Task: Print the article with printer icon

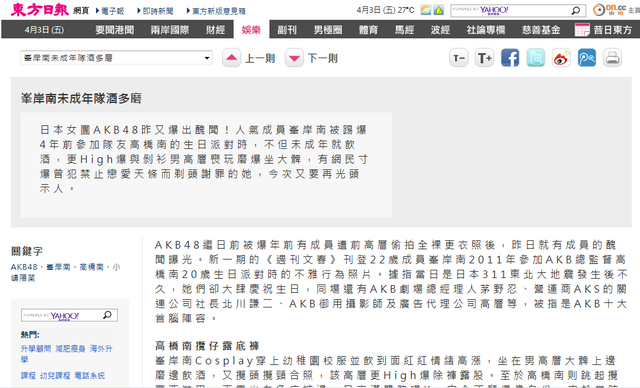Action: pyautogui.click(x=612, y=58)
